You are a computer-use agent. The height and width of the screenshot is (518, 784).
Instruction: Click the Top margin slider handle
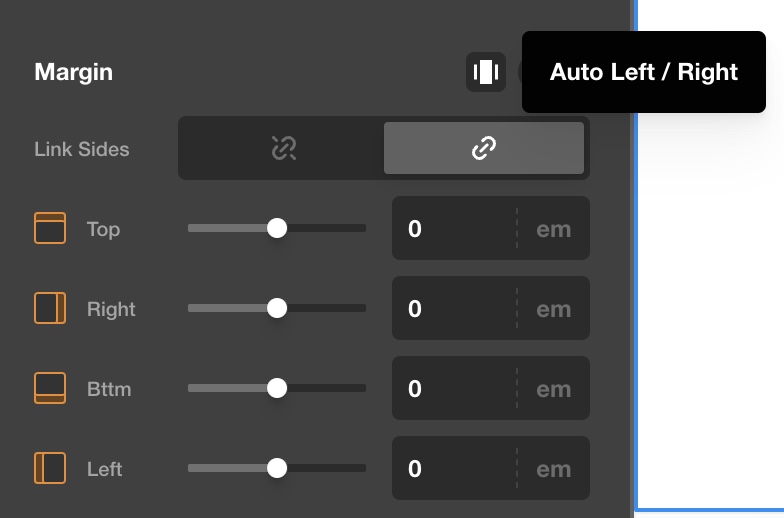coord(277,229)
